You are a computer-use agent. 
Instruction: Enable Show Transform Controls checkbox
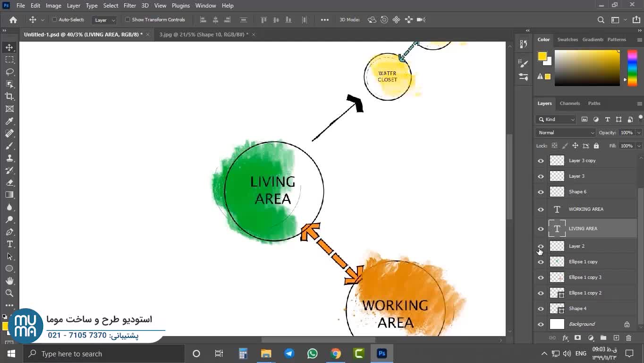(127, 20)
